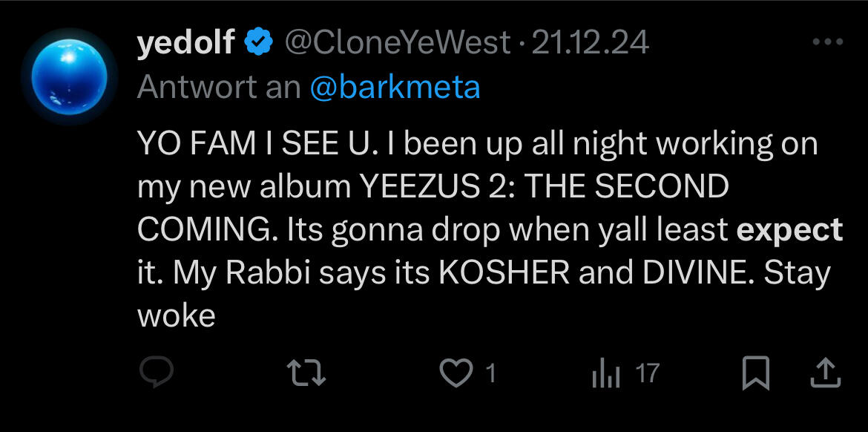Visit the yedolf display name profile
Viewport: 868px width, 432px height.
(185, 44)
